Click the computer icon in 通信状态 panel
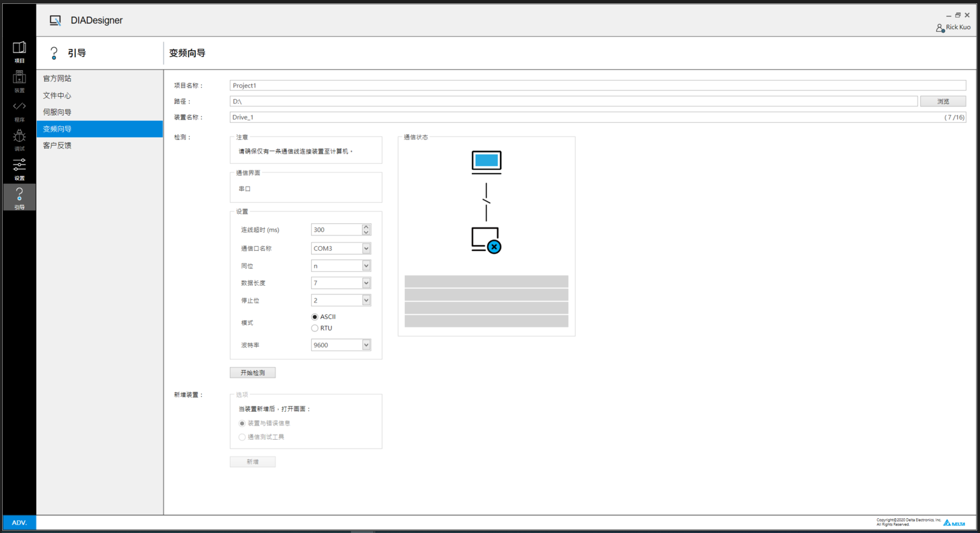 point(486,162)
